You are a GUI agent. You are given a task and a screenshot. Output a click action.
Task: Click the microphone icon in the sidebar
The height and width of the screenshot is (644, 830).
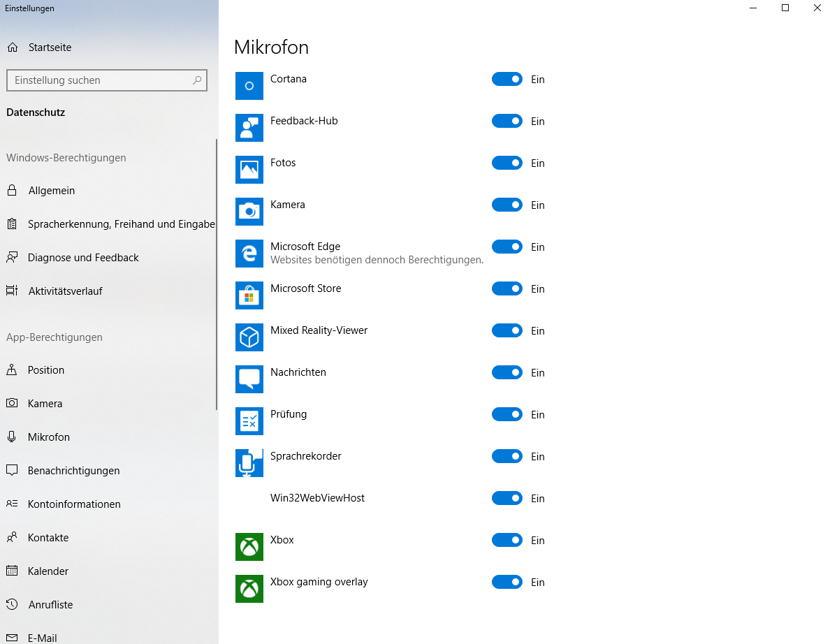[x=12, y=437]
